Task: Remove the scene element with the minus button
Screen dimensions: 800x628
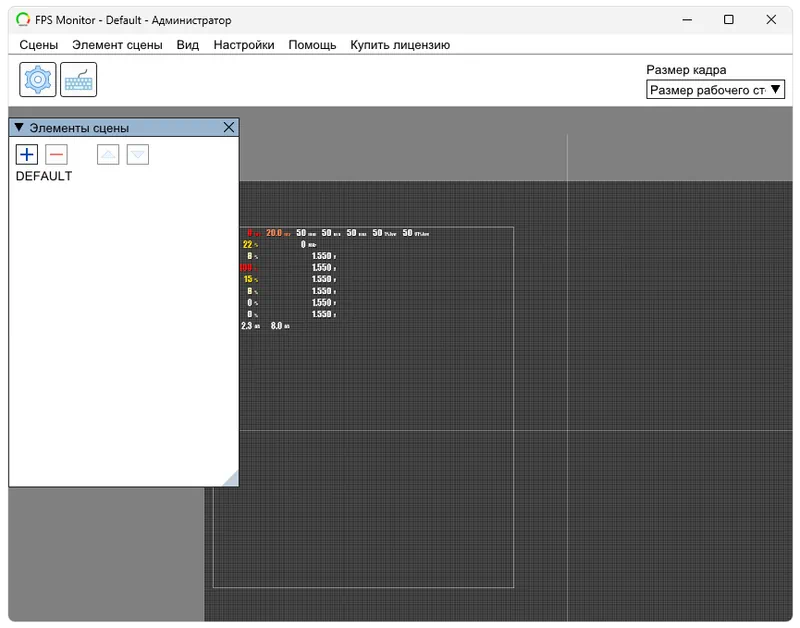Action: [x=57, y=155]
